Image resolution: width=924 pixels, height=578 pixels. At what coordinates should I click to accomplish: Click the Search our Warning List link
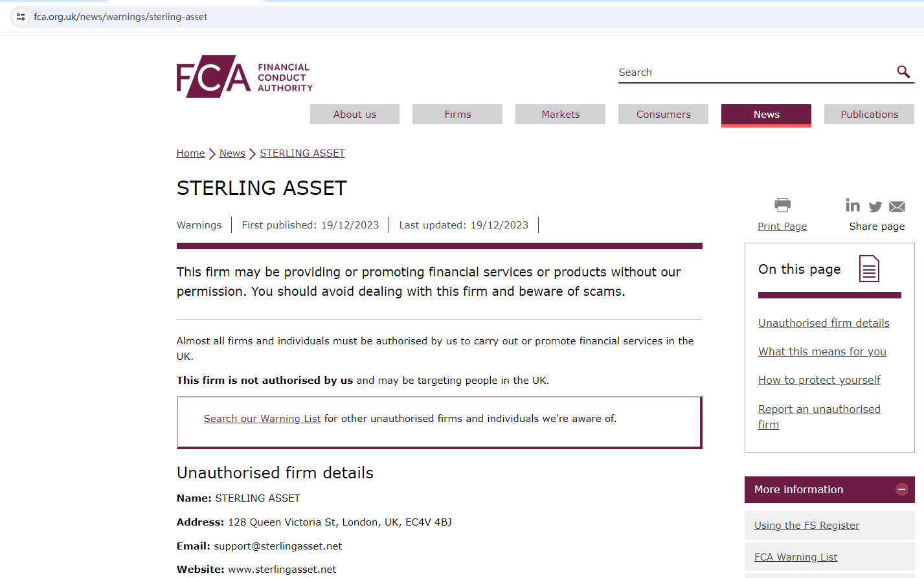(x=262, y=419)
